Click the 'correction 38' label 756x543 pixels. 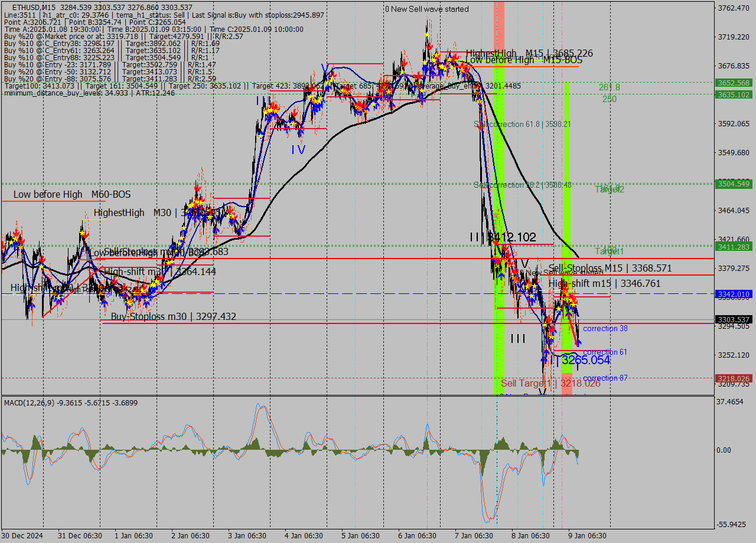pyautogui.click(x=605, y=329)
